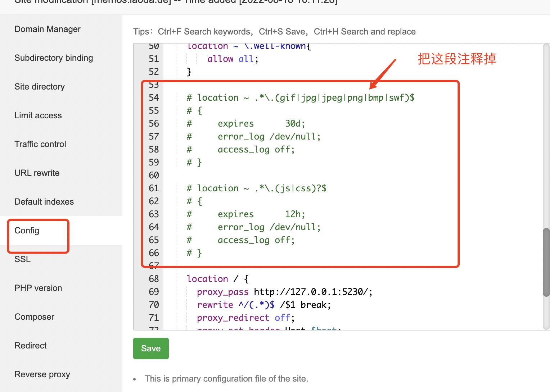Click line number 54 in the gutter
Viewport: 550px width, 392px height.
point(154,97)
